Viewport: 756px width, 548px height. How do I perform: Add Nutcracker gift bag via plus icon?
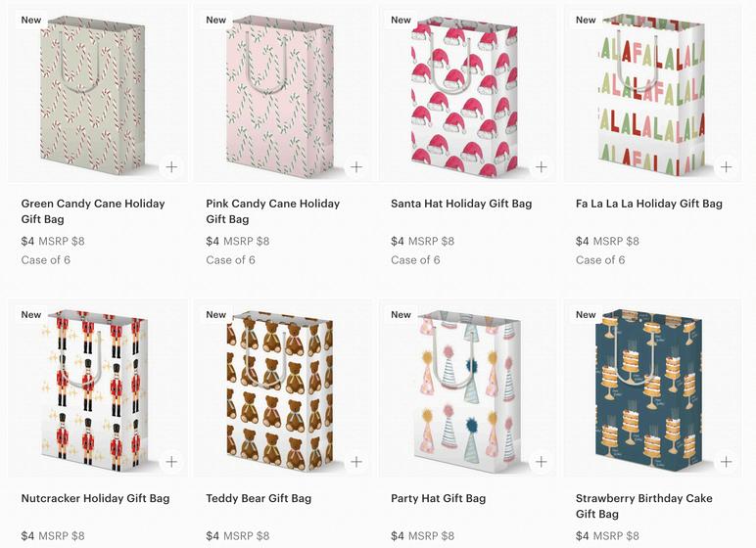coord(171,462)
